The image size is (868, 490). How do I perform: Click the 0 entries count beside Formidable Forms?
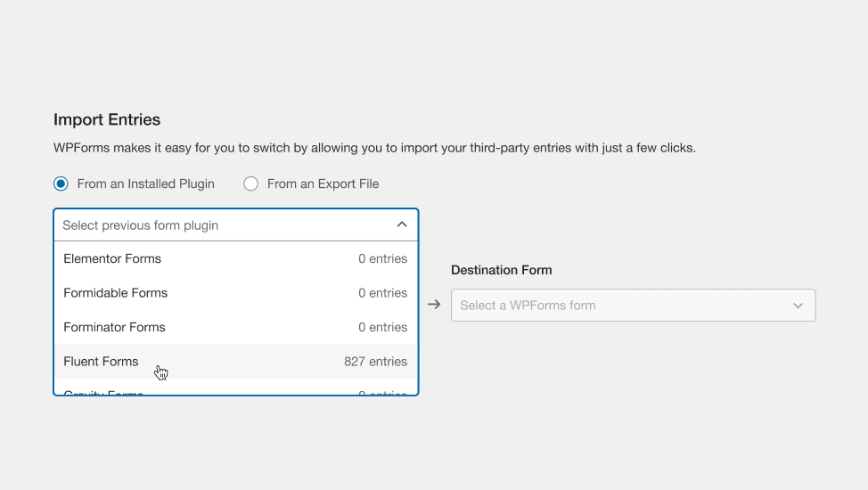pos(382,293)
